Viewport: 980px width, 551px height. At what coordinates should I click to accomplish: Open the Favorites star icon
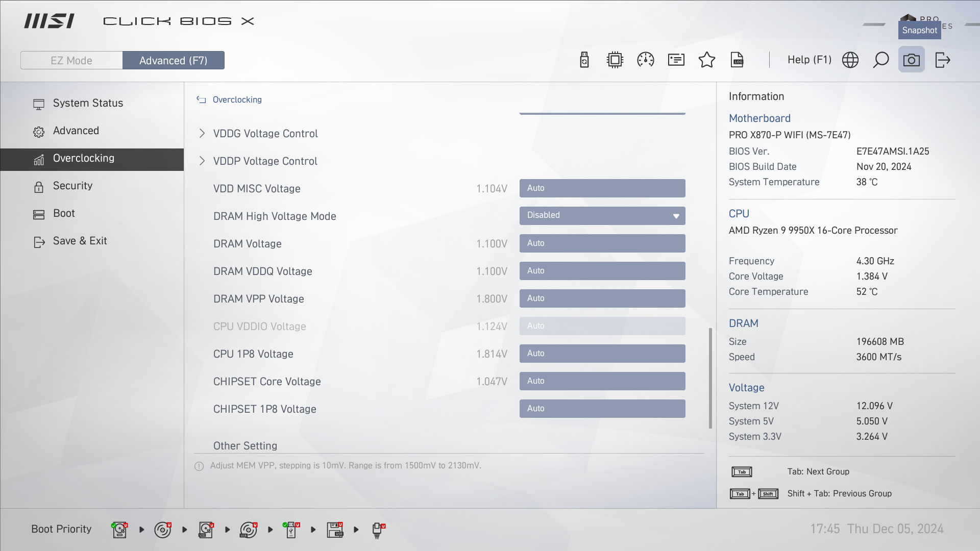click(707, 60)
